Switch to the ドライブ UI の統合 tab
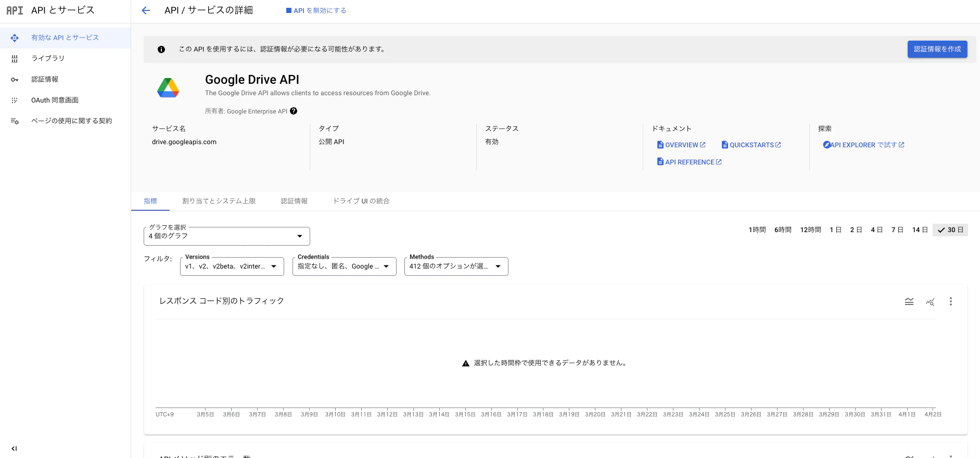Image resolution: width=980 pixels, height=458 pixels. pyautogui.click(x=361, y=201)
